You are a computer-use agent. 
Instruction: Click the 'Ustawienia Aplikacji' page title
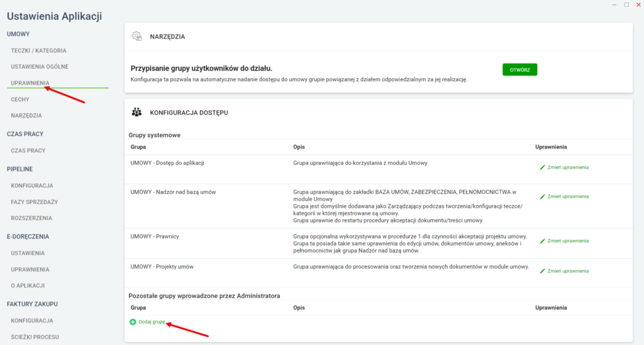54,16
